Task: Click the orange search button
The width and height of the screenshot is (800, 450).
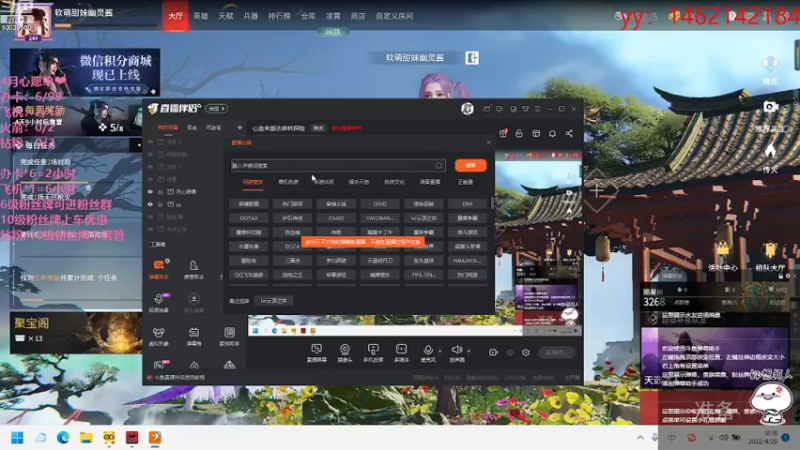Action: coord(470,165)
